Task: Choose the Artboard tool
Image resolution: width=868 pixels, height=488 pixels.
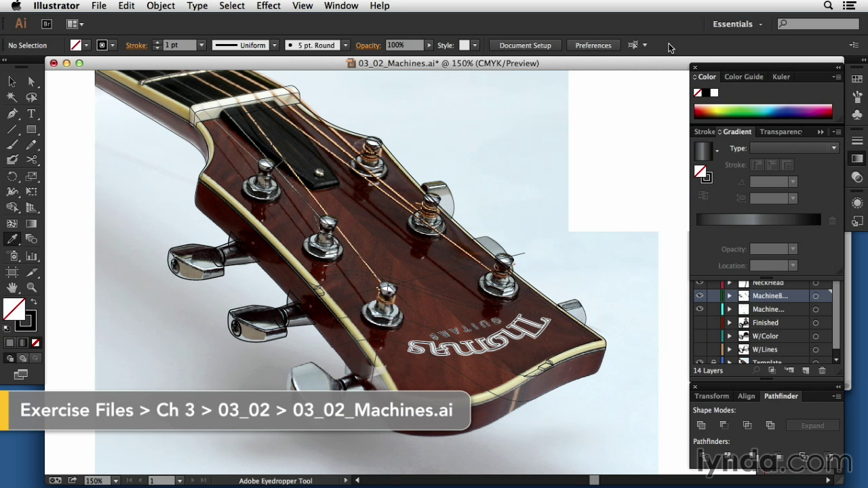Action: (x=12, y=272)
